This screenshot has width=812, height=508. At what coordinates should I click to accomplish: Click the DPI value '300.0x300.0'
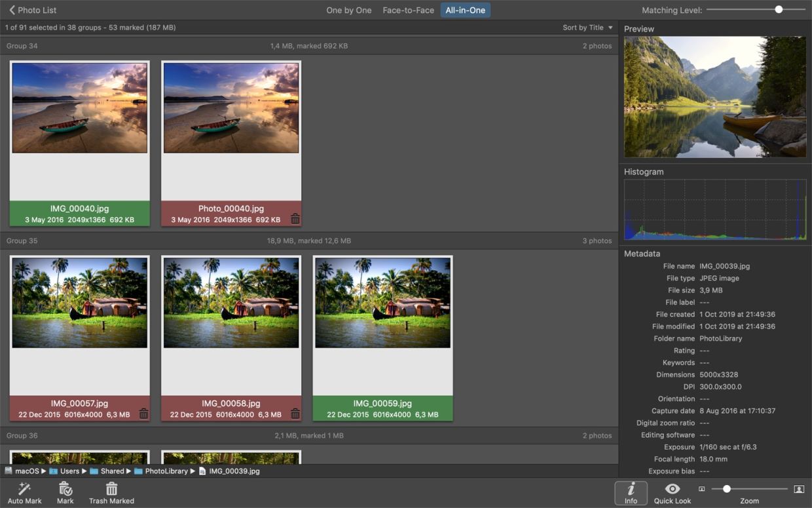point(720,387)
